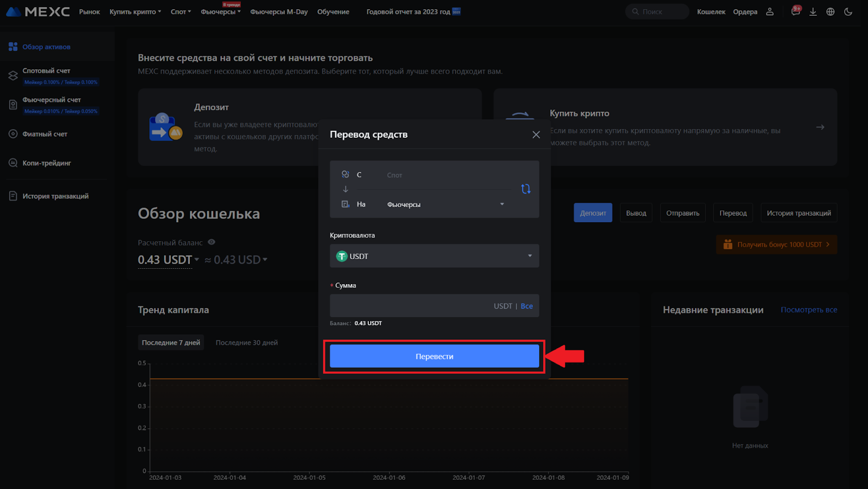Close the Перевод средств dialog

[x=536, y=134]
